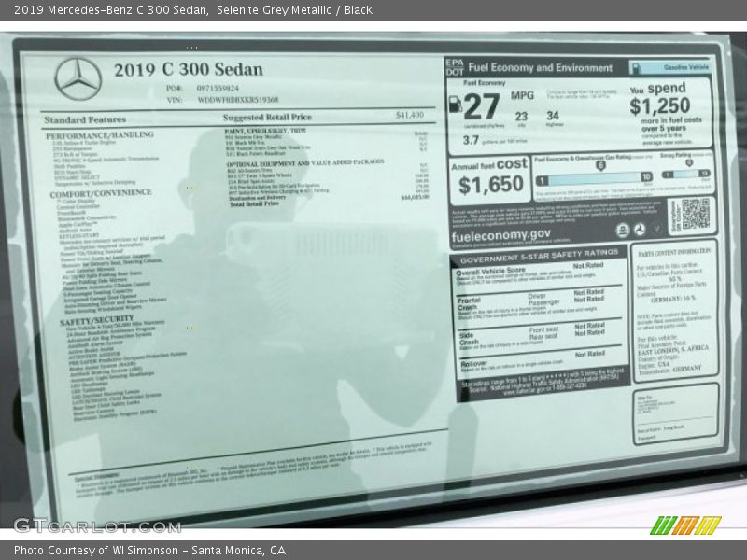This screenshot has width=747, height=560.
Task: Click the '$1,250' fuel cost amount
Action: tap(660, 105)
